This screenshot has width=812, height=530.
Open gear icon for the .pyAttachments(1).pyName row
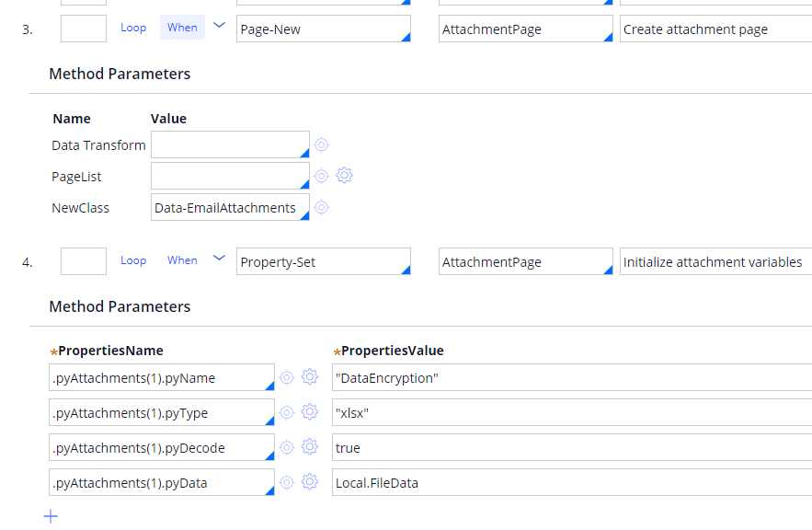(x=310, y=377)
